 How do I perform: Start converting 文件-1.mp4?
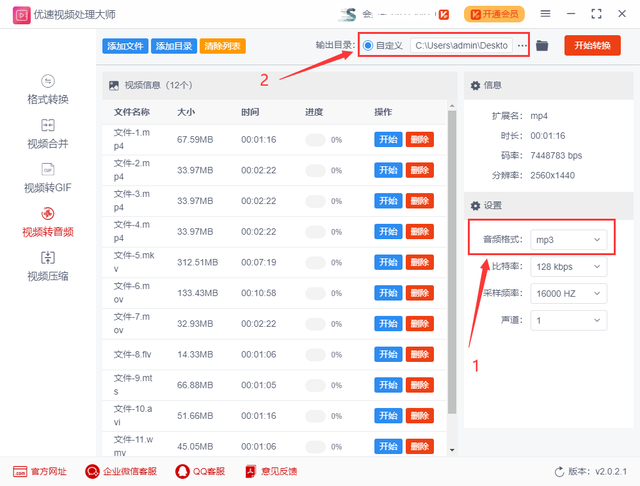click(x=388, y=140)
